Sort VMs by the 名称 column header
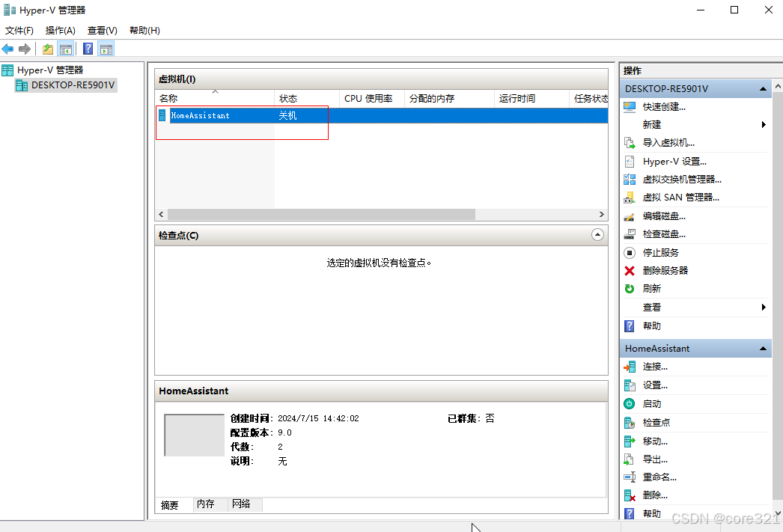783x532 pixels. point(215,98)
